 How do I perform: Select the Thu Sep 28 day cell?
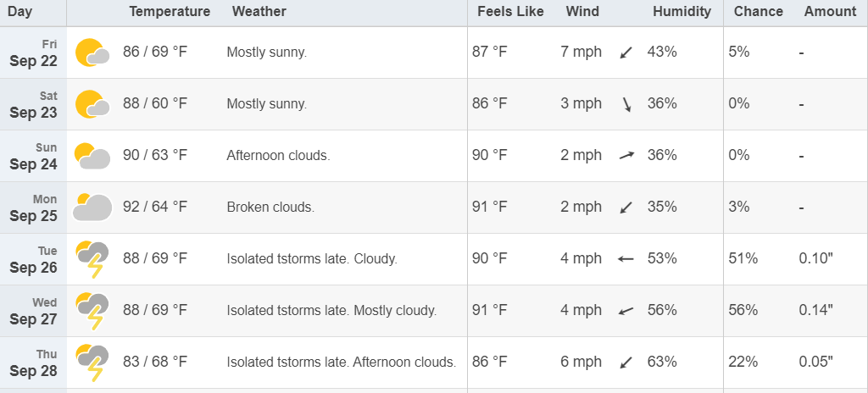(34, 363)
